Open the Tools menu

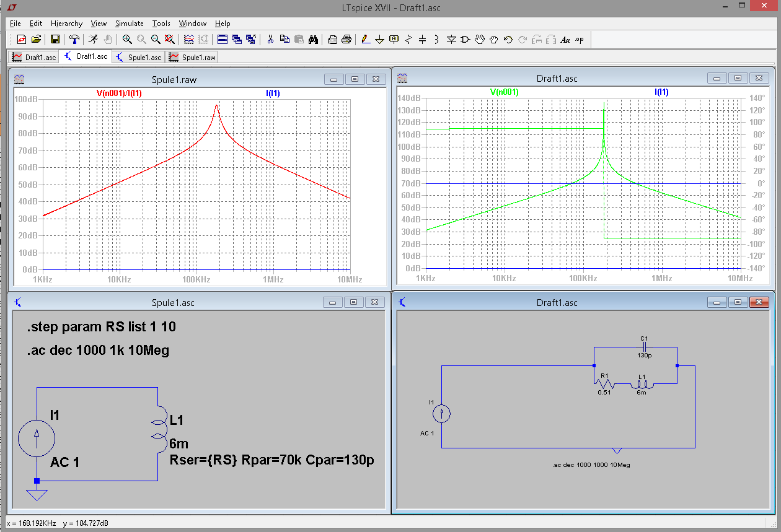[161, 24]
